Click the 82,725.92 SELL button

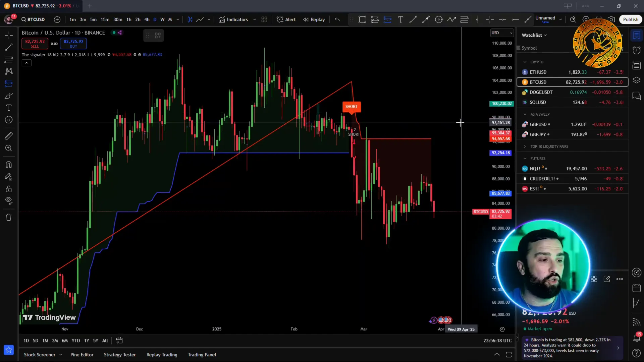pos(35,44)
